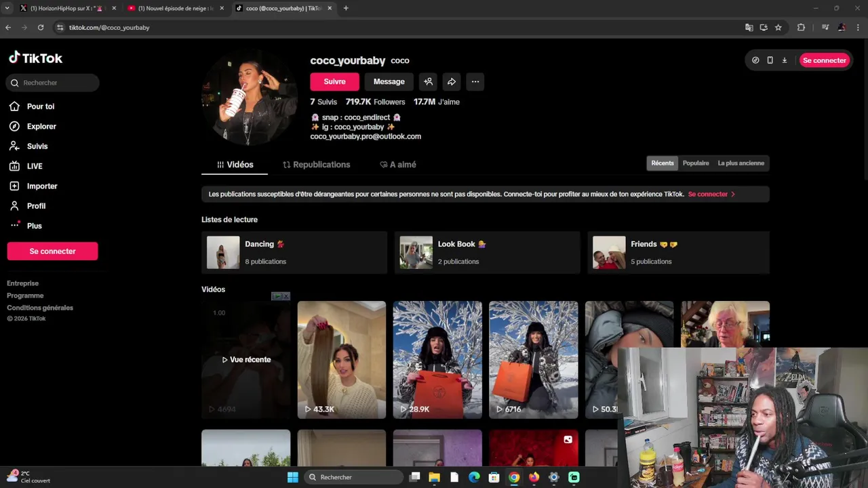Screen dimensions: 868x488
Task: Click the address bar URL tiktok.com/@coco_yourbaby
Action: 109,28
